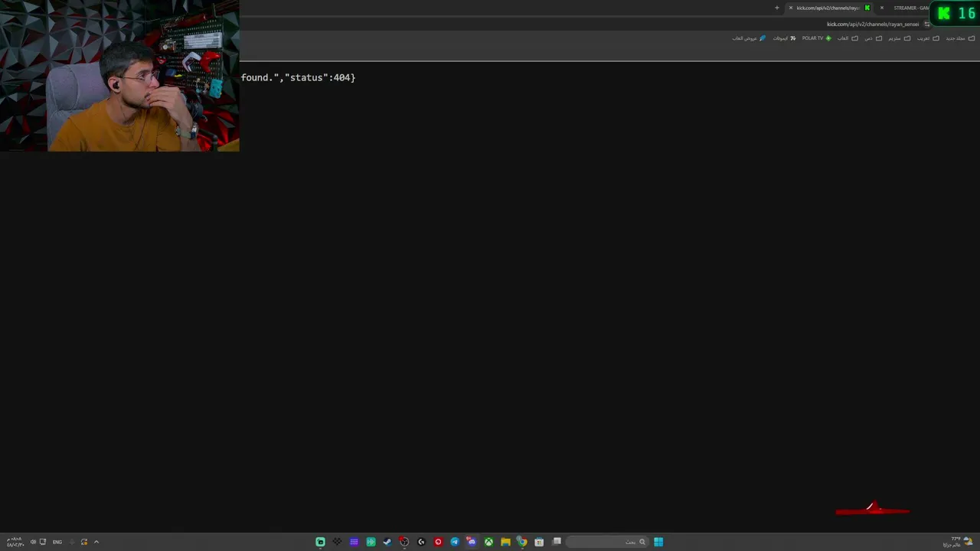Expand hidden system tray icons chevron
The height and width of the screenshot is (551, 980).
coord(96,542)
